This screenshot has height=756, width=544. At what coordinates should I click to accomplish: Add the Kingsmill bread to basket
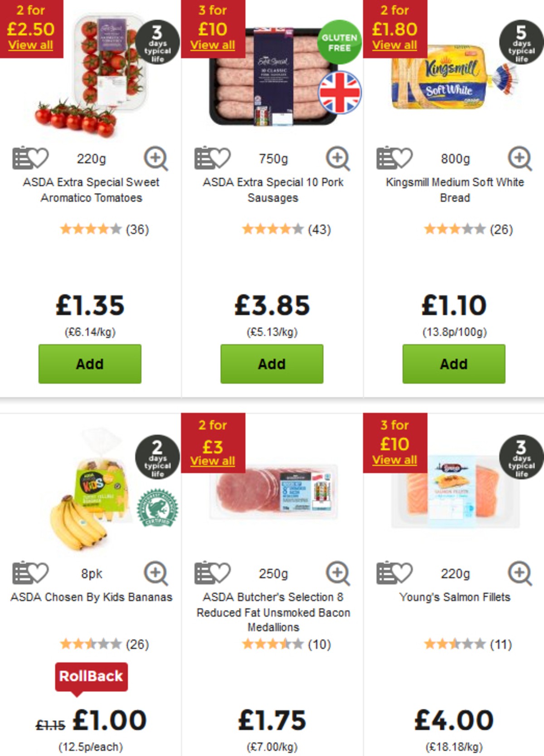453,363
